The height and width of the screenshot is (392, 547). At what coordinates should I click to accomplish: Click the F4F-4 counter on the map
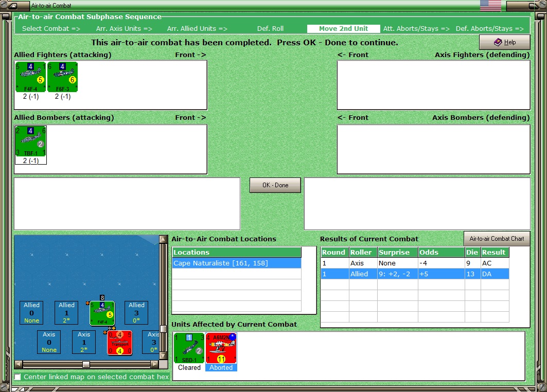coord(102,313)
